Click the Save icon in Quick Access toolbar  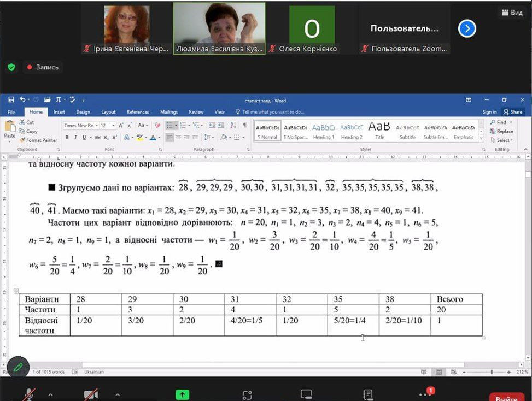11,99
